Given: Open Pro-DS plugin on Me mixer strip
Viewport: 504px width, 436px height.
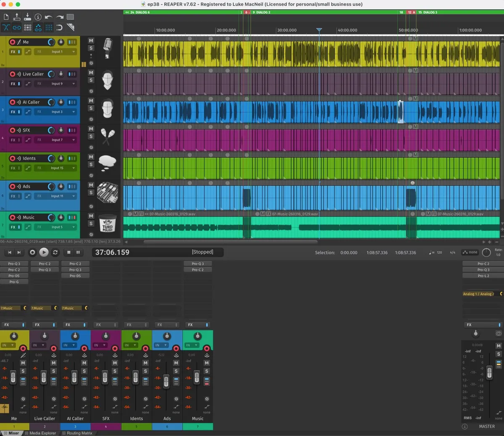Looking at the screenshot, I should point(14,276).
